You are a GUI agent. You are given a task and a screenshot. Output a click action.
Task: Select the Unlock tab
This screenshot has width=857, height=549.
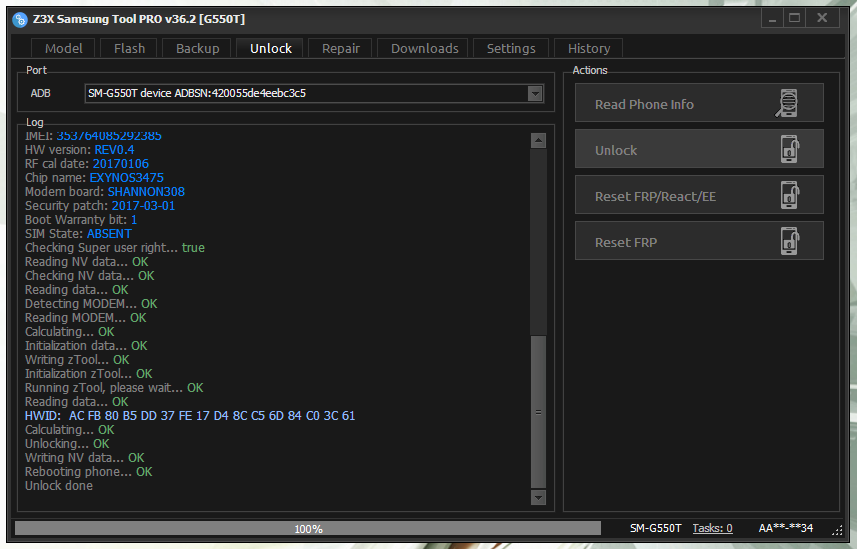pyautogui.click(x=271, y=48)
